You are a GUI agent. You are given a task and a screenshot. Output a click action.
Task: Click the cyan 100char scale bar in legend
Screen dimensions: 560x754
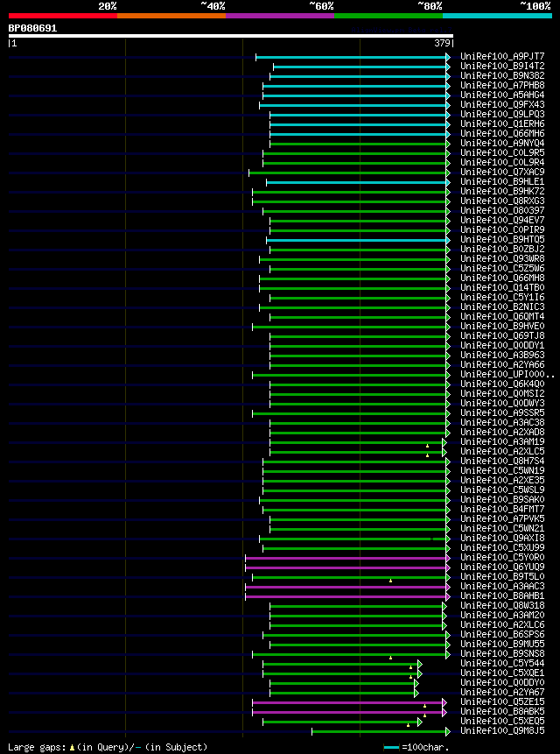(391, 747)
